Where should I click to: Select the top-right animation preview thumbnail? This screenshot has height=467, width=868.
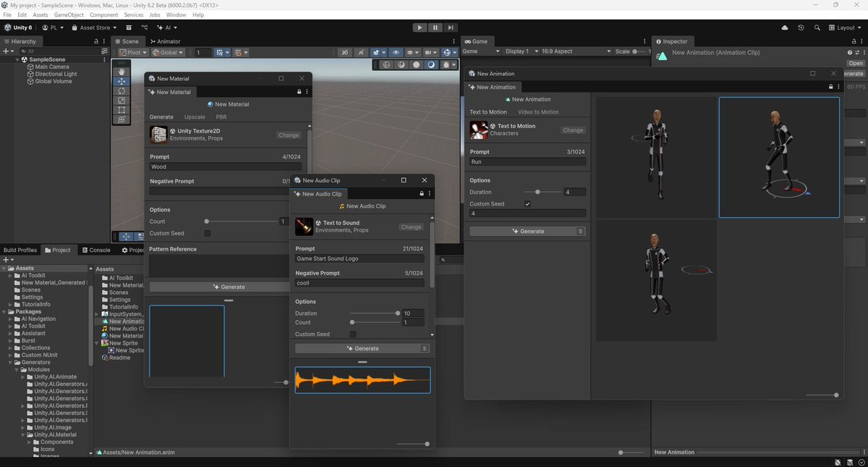[x=779, y=156]
